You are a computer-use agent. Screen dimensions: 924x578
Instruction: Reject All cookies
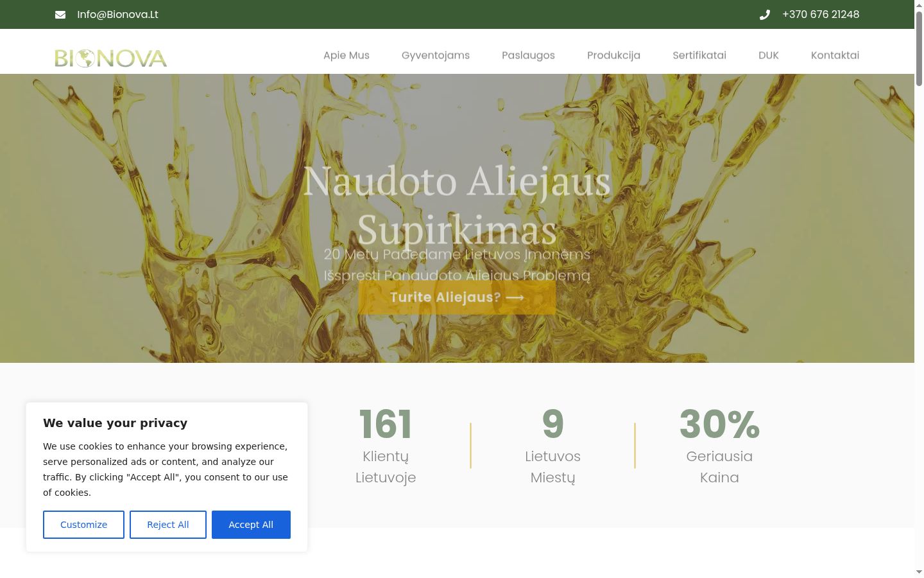click(168, 525)
